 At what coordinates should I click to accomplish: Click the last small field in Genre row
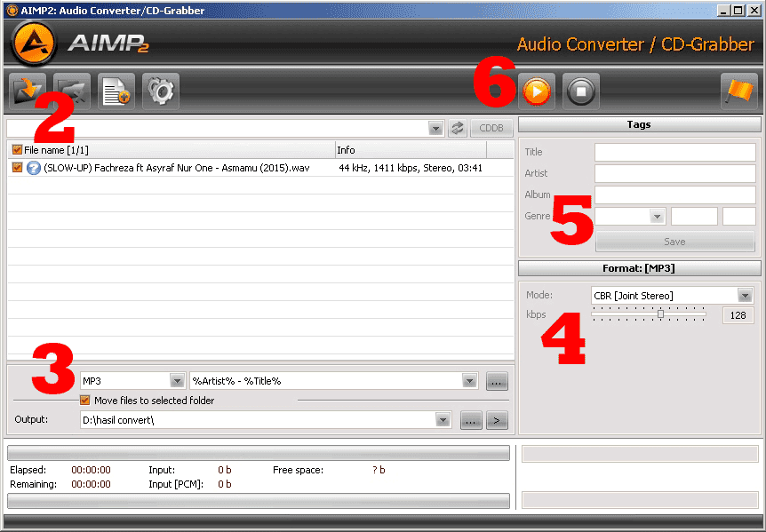pyautogui.click(x=739, y=216)
